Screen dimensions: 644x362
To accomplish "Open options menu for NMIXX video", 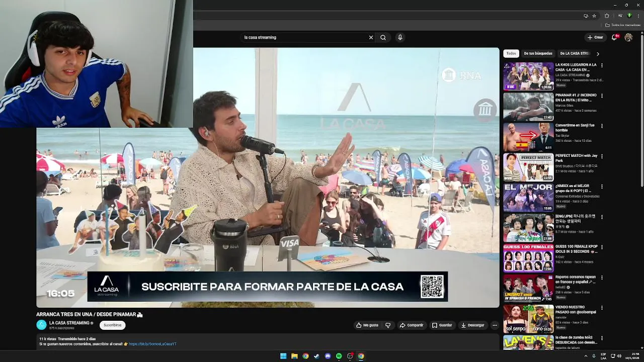I will click(602, 187).
